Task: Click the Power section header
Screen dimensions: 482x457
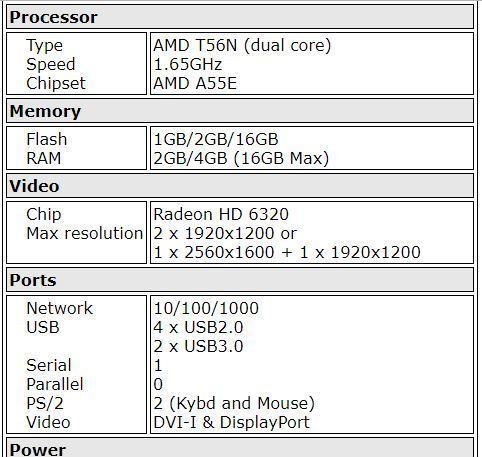Action: 240,448
